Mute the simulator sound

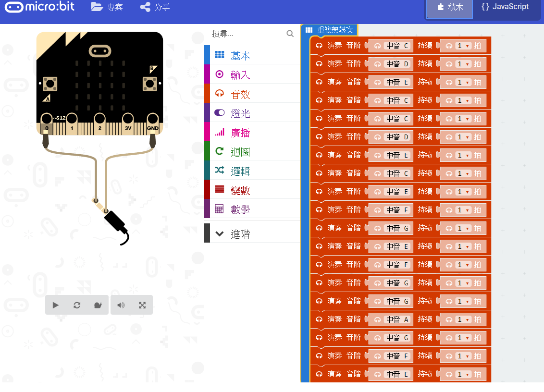pos(121,305)
